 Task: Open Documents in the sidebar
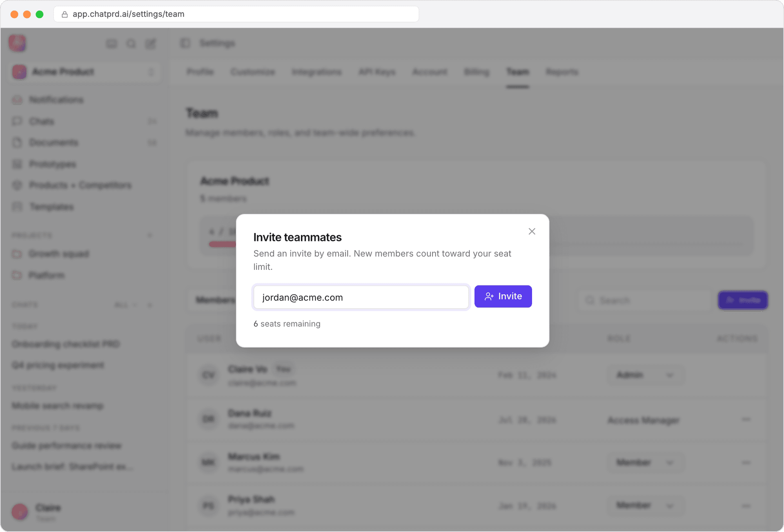click(x=84, y=142)
